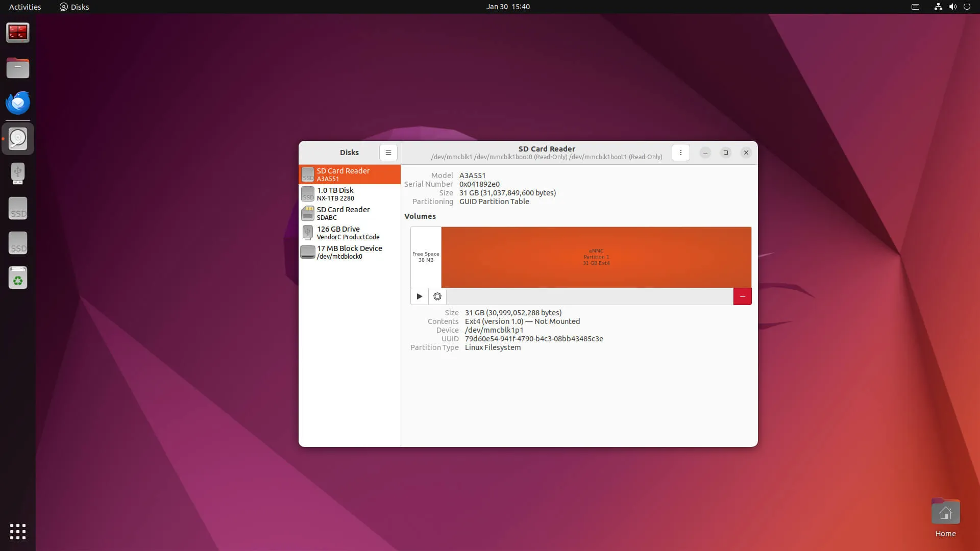Viewport: 980px width, 551px height.
Task: Open the Files manager from the dock
Action: tap(18, 68)
